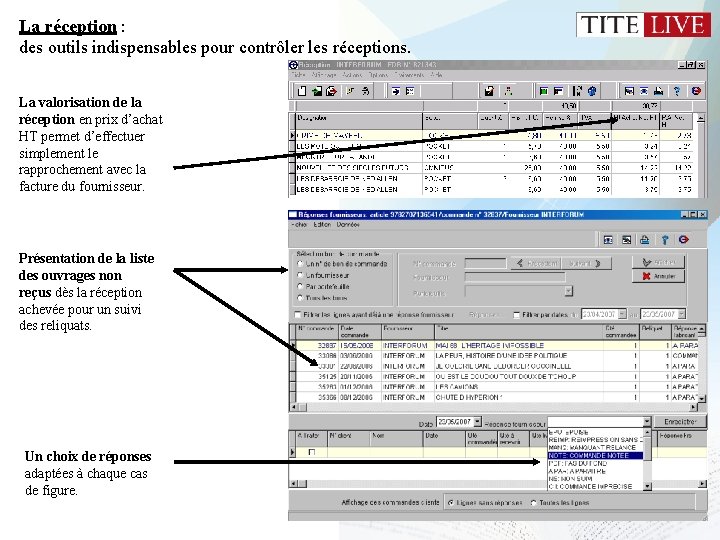
Task: Select row 'MAI 68 L'HERITAGE IMPOSSIBLE'
Action: [x=497, y=345]
